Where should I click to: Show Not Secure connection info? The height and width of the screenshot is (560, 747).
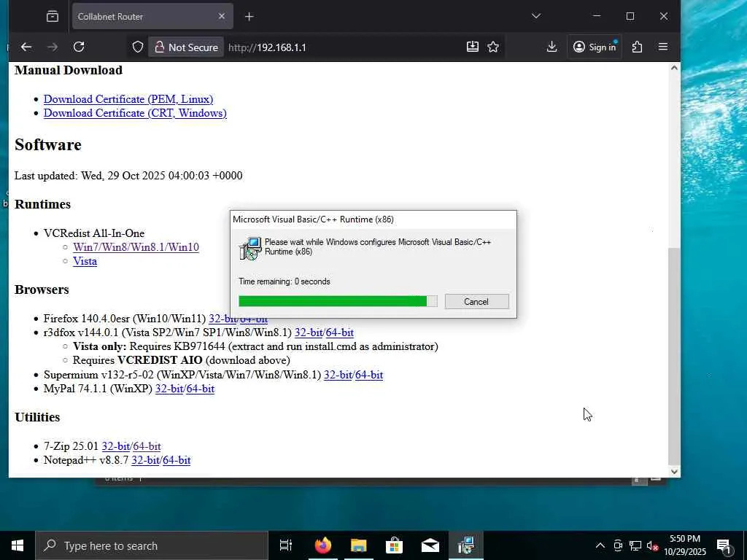186,47
